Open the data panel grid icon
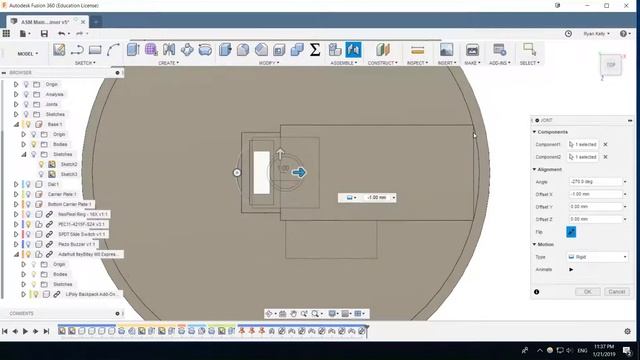This screenshot has width=640, height=360. pyautogui.click(x=6, y=33)
